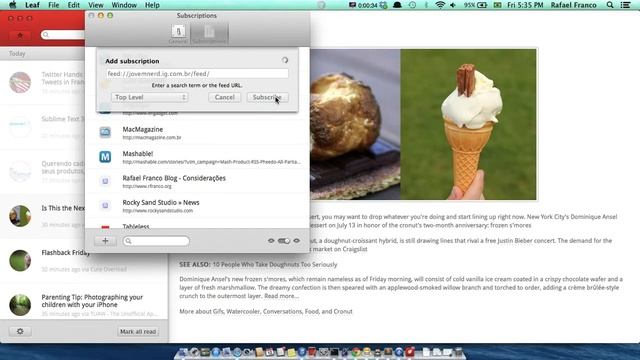Screen dimensions: 640x360
Task: Open the Apple menu
Action: point(13,5)
